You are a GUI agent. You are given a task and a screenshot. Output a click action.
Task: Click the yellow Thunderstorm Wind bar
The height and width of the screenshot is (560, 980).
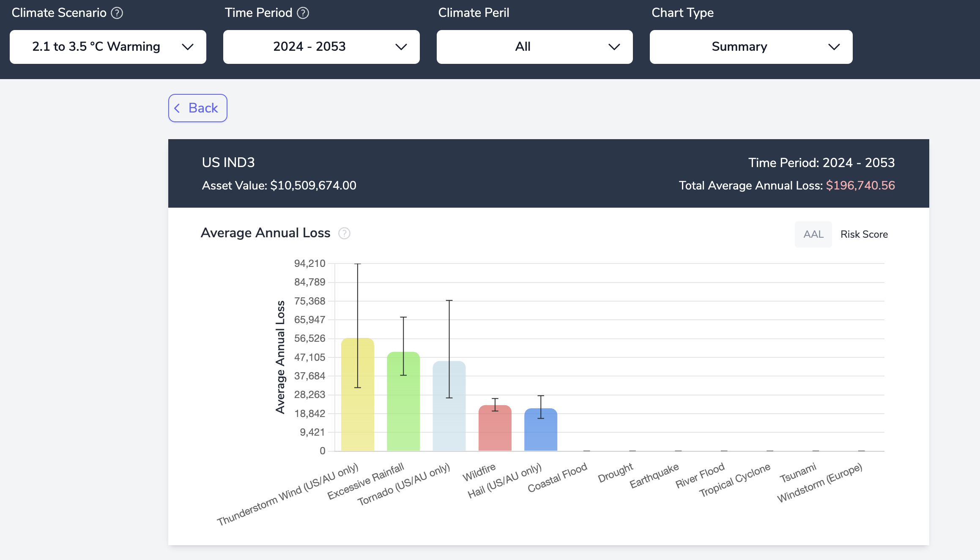[358, 395]
